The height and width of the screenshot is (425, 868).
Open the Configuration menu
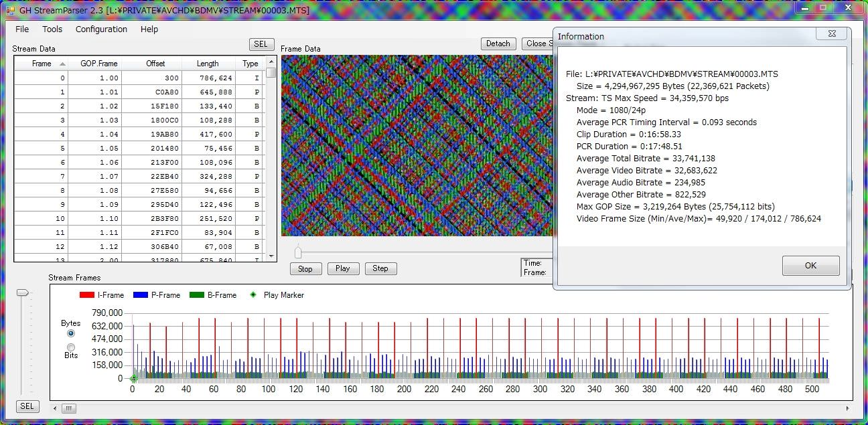(x=101, y=29)
